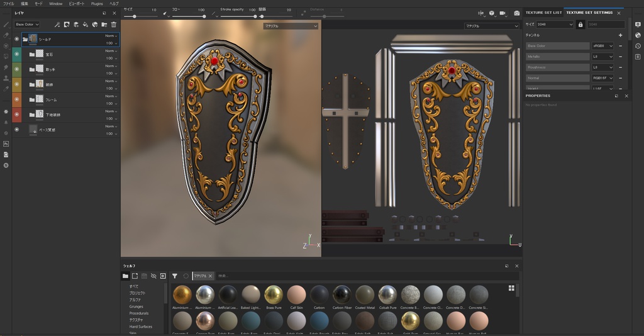Click the screenshot camera icon

tap(516, 13)
